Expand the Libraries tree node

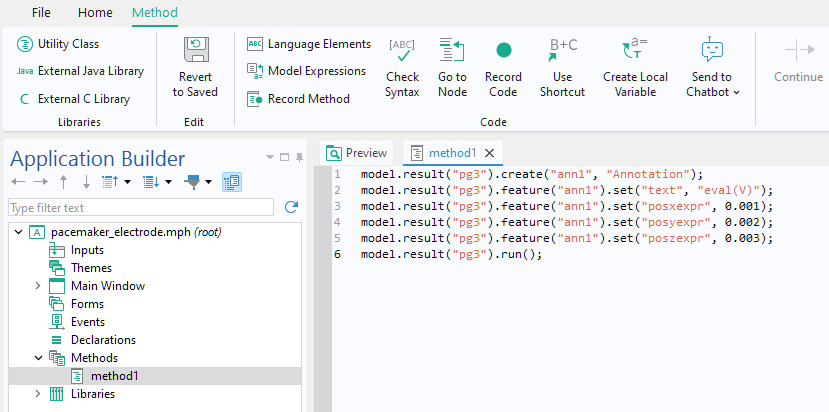[38, 394]
